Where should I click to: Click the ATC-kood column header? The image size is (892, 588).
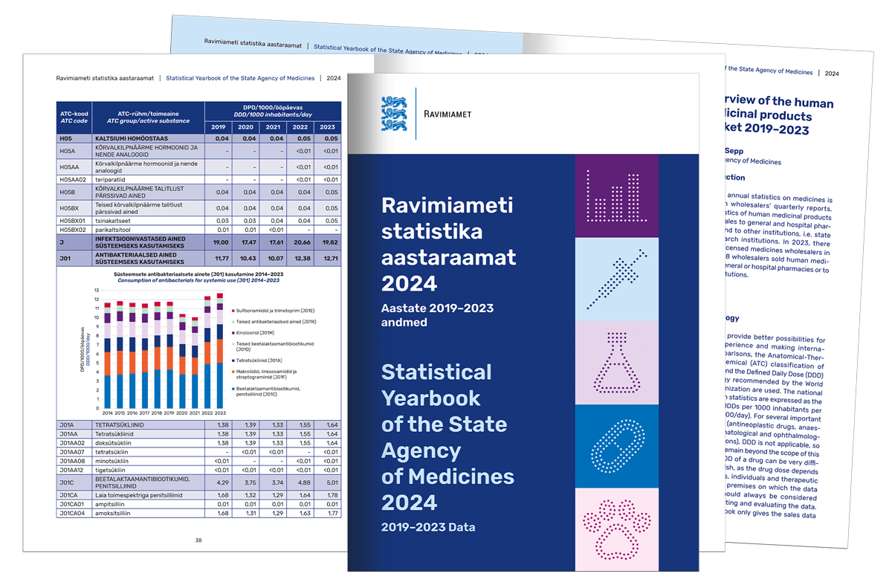point(74,116)
